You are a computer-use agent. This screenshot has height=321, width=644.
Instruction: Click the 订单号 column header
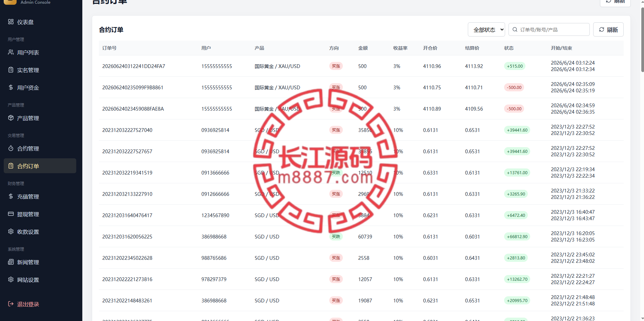(109, 48)
